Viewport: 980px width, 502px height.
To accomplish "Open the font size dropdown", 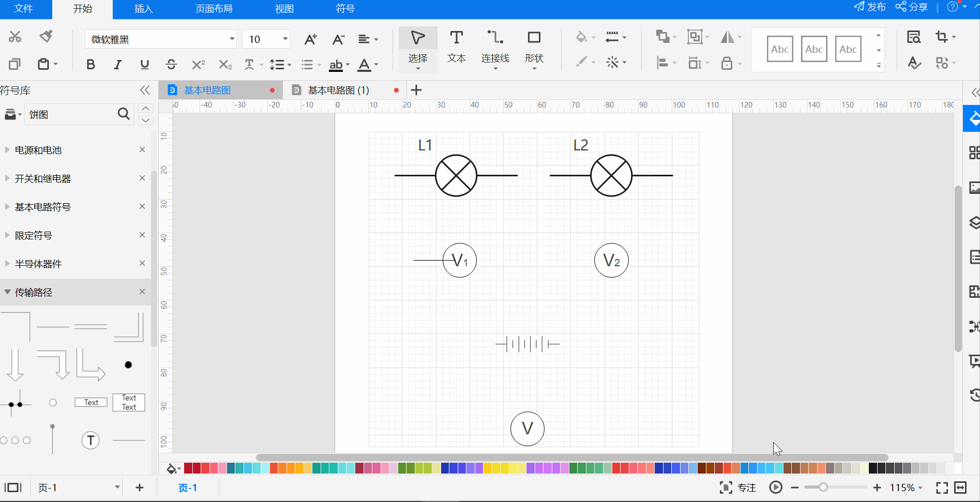I will (285, 39).
